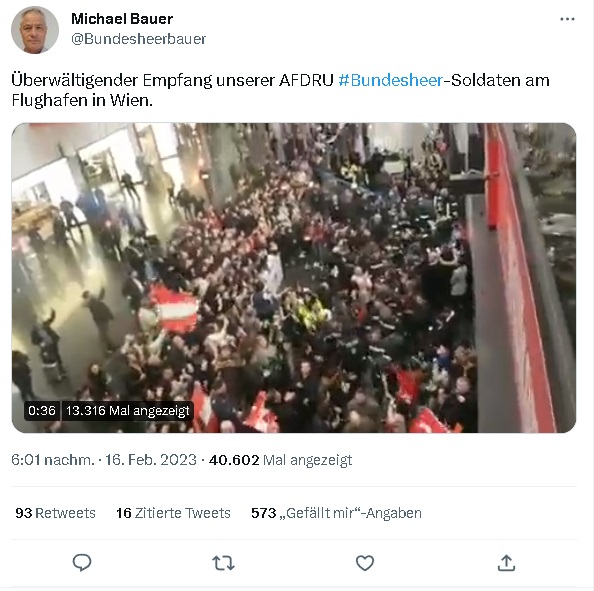Image resolution: width=594 pixels, height=591 pixels.
Task: Click the Austrian flag in the video
Action: [x=174, y=309]
